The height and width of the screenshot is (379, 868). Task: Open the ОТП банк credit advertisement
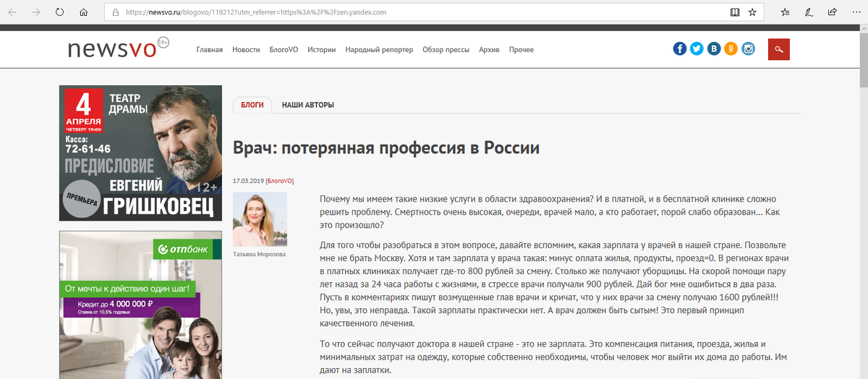coord(140,305)
